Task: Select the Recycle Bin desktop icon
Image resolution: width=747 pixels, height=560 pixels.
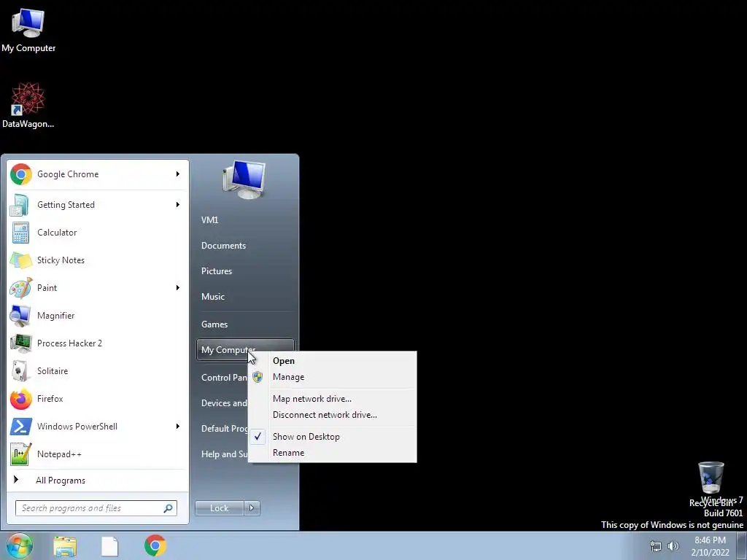Action: pos(711,478)
